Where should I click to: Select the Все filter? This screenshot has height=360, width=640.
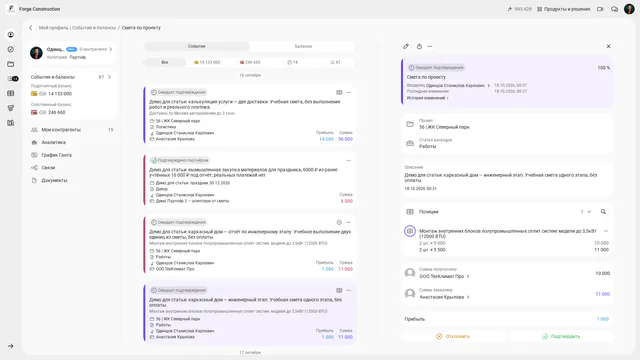164,62
